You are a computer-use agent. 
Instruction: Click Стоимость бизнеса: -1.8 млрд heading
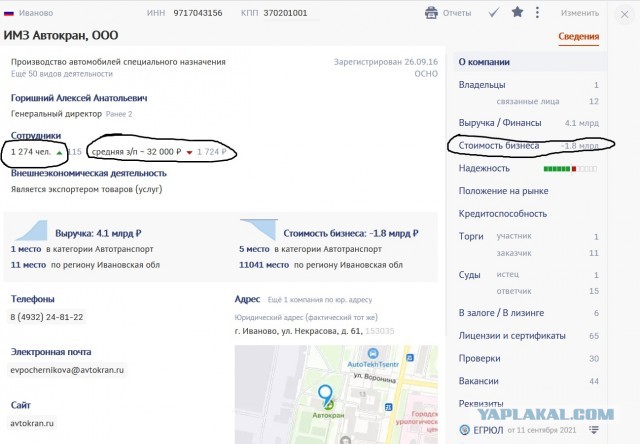coord(351,233)
